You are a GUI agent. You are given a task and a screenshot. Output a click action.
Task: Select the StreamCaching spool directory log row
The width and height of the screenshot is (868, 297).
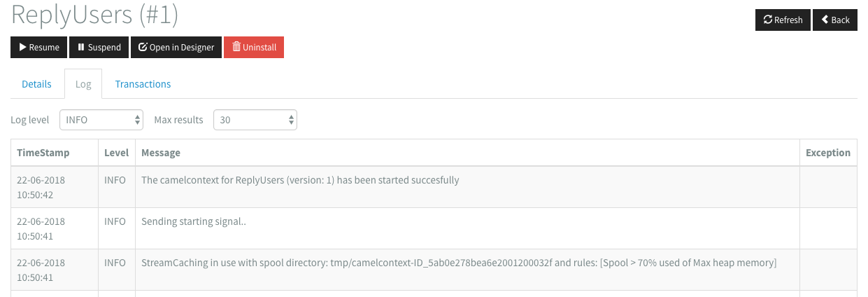tap(459, 263)
